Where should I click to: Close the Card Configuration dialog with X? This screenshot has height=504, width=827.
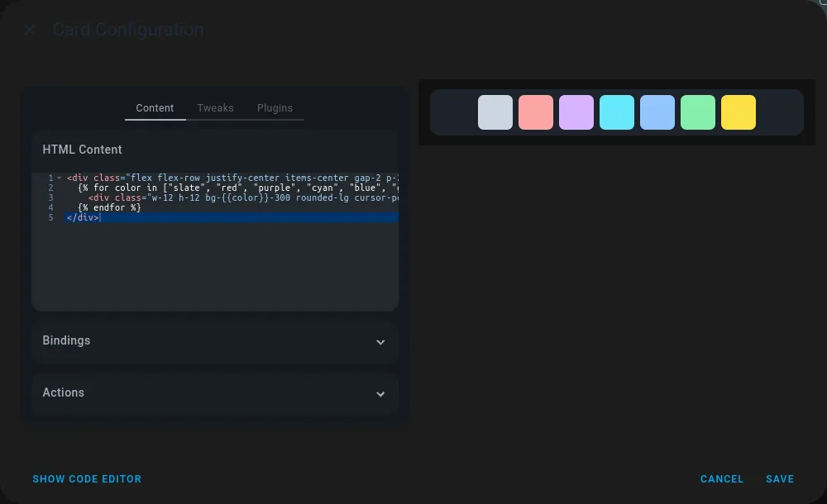[x=30, y=30]
